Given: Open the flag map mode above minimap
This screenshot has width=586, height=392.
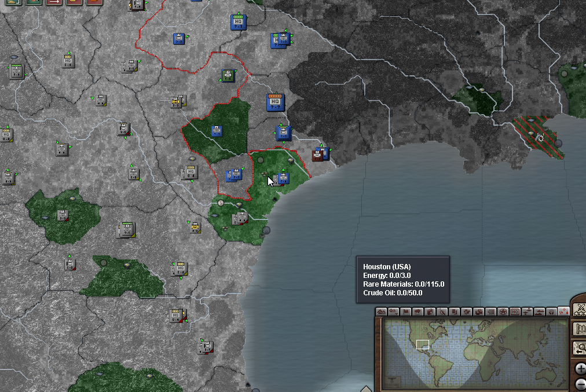Looking at the screenshot, I should tap(406, 312).
